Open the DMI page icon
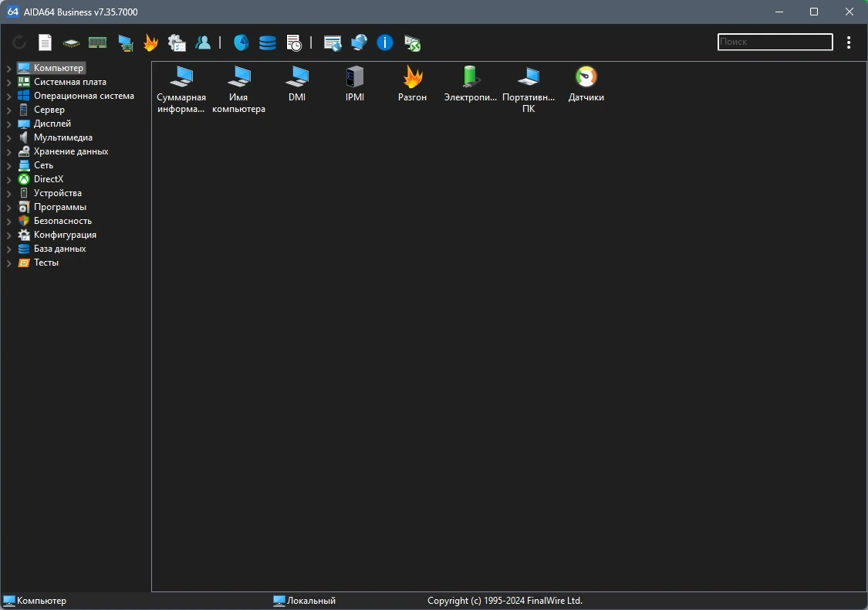Viewport: 868px width, 610px height. click(297, 84)
